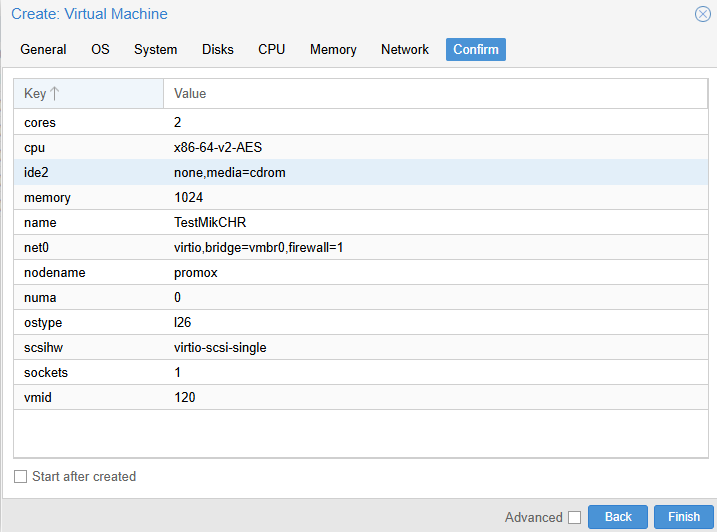
Task: Select the Memory tab
Action: pyautogui.click(x=333, y=49)
